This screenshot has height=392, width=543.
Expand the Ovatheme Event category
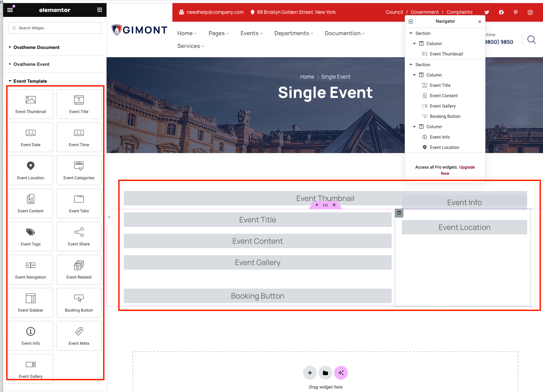tap(31, 64)
